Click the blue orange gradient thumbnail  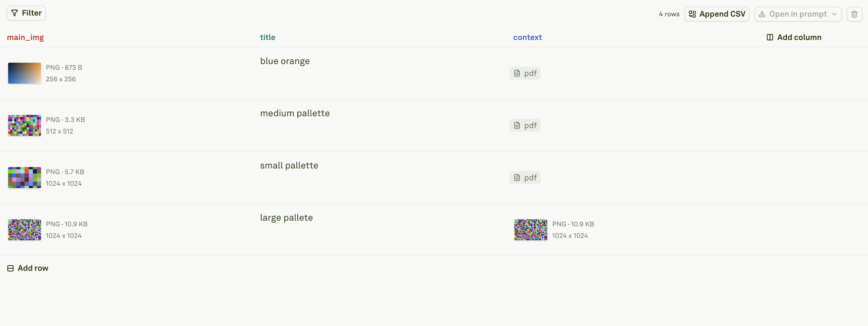[24, 73]
